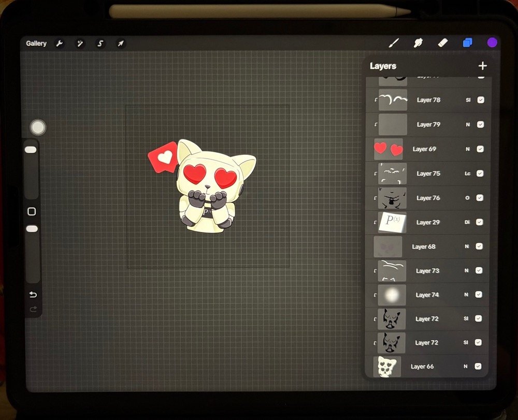
Task: Toggle visibility checkbox of Layer 68
Action: 479,247
